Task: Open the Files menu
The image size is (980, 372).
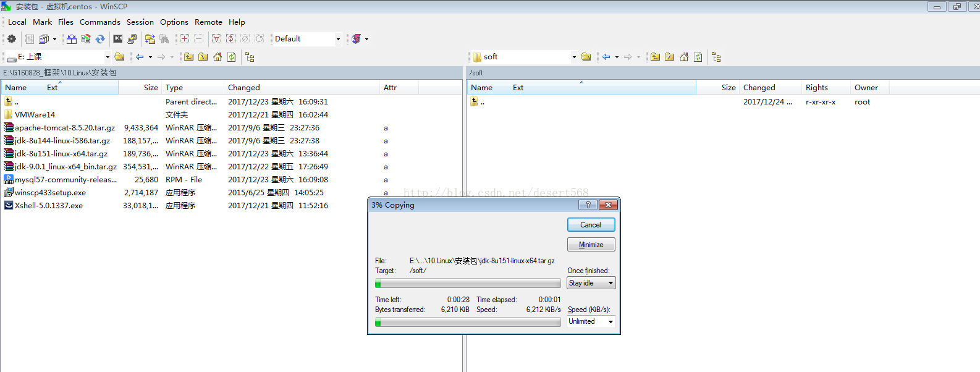Action: point(65,22)
